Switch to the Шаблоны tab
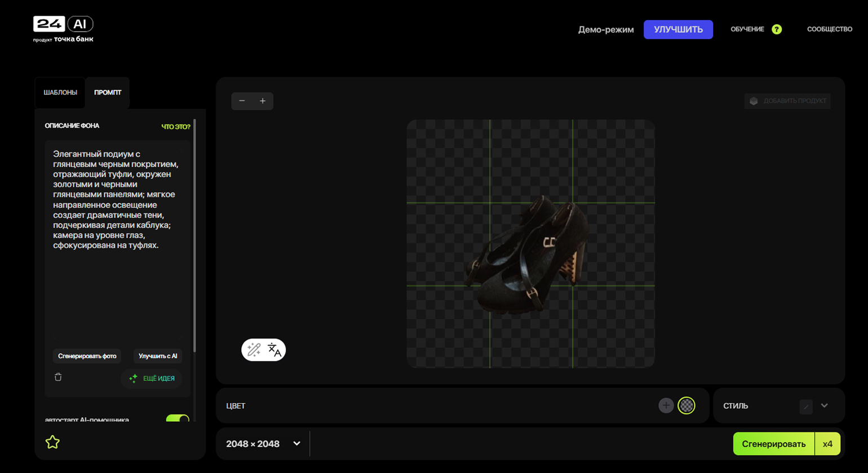 click(x=60, y=92)
